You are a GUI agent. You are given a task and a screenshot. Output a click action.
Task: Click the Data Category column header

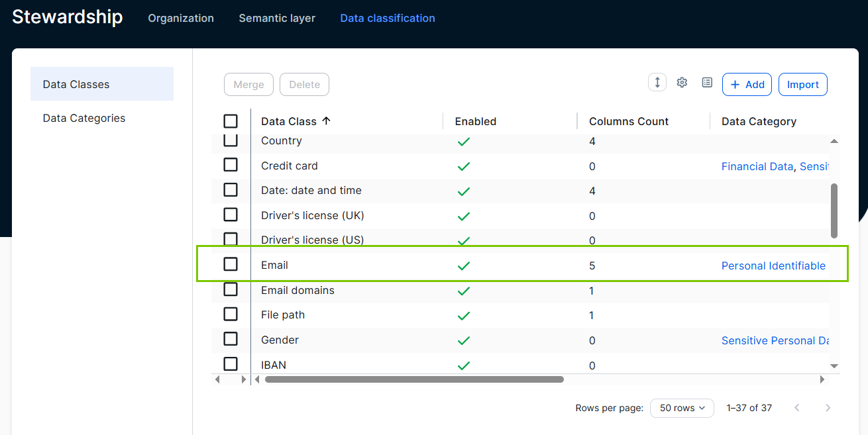tap(759, 121)
